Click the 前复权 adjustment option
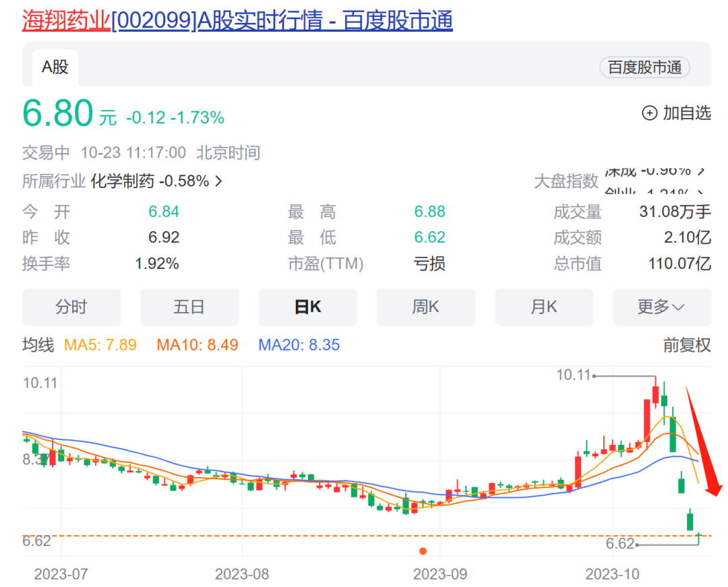The image size is (728, 587). coord(687,345)
